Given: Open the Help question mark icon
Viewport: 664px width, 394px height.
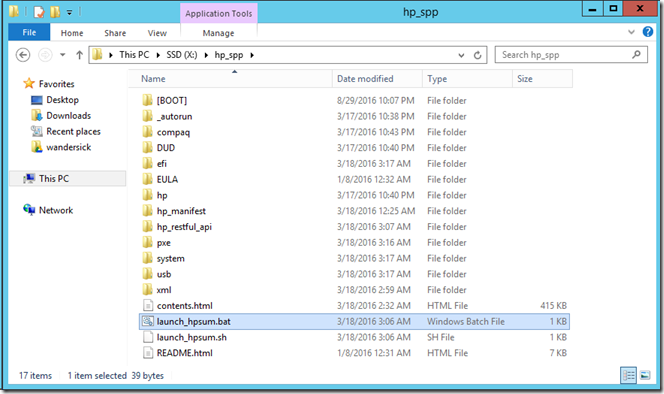Looking at the screenshot, I should 647,32.
